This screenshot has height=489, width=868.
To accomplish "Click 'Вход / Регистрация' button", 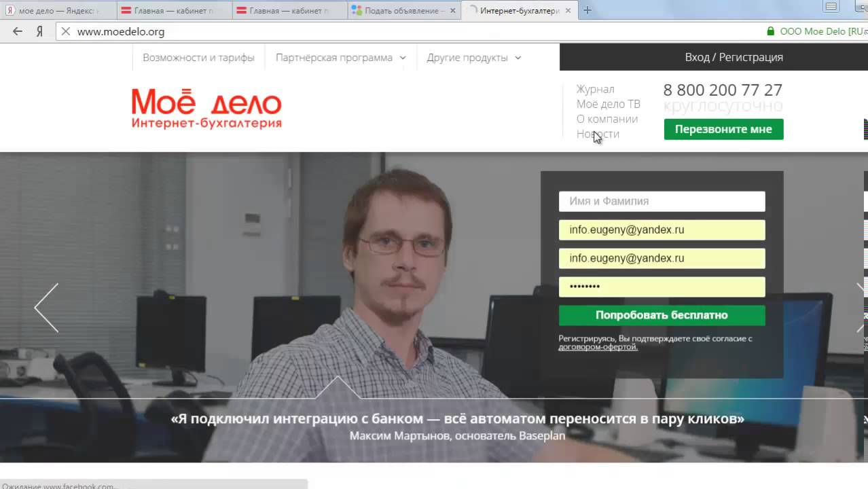I will 734,57.
